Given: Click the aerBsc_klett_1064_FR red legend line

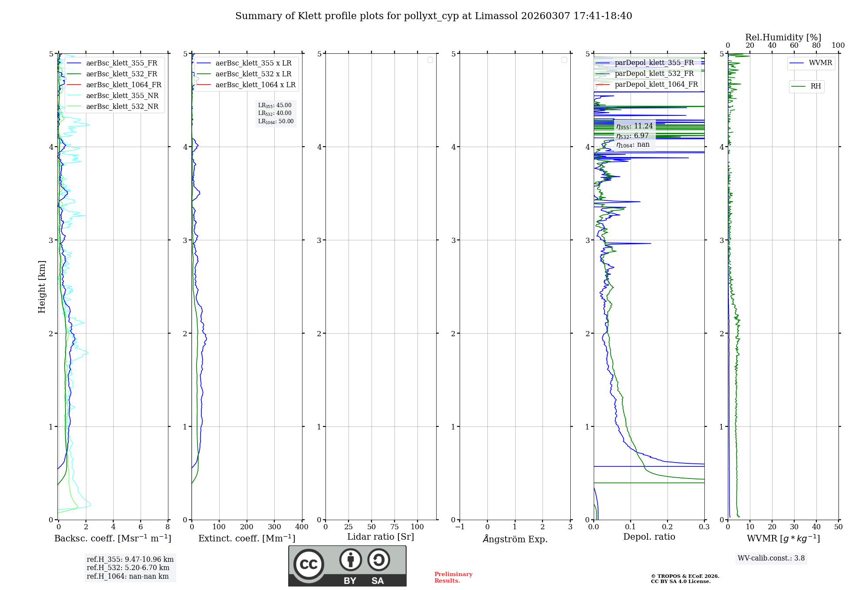Looking at the screenshot, I should pyautogui.click(x=74, y=85).
